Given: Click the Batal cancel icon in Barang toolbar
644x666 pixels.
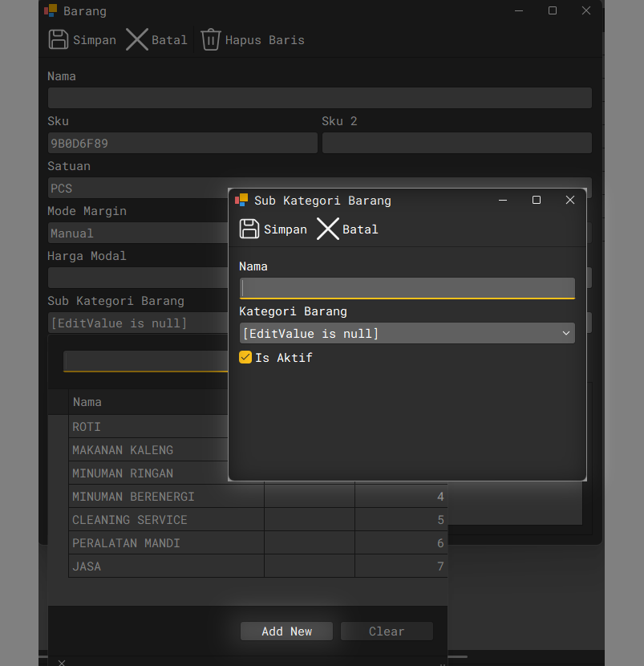Looking at the screenshot, I should pyautogui.click(x=137, y=39).
